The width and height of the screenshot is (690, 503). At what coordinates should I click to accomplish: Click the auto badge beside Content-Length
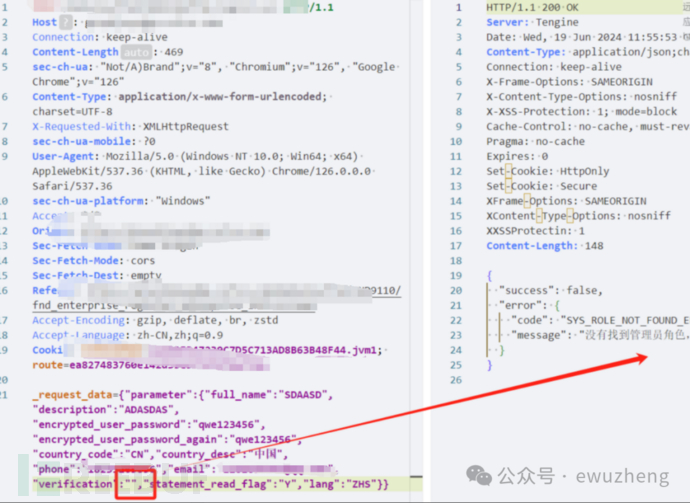(x=136, y=52)
